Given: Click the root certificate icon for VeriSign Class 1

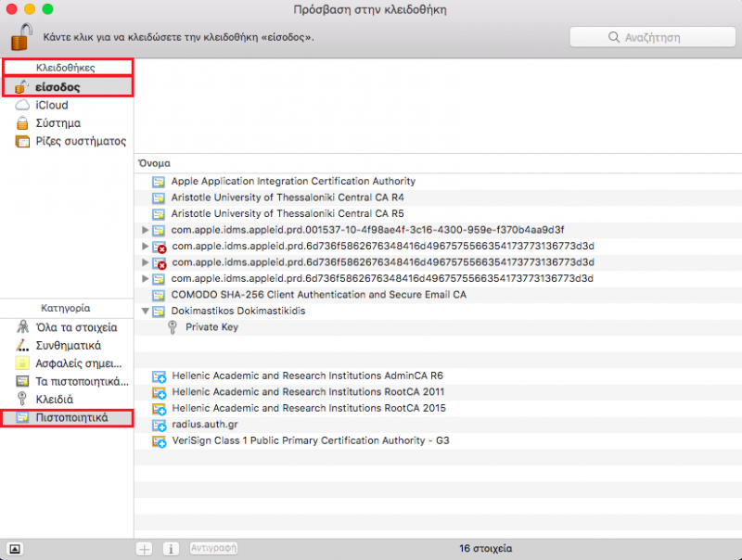Looking at the screenshot, I should coord(160,441).
